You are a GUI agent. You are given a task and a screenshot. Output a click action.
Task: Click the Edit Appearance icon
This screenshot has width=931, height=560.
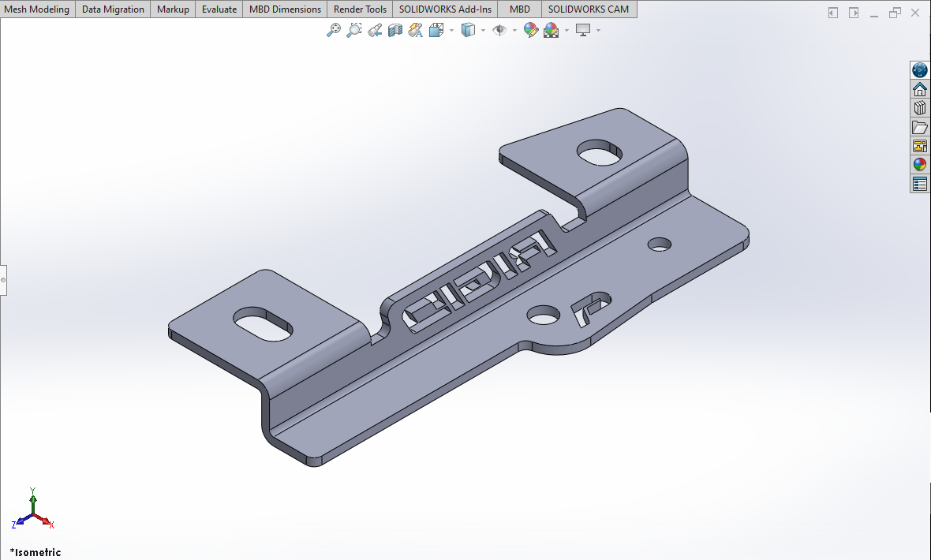point(531,30)
